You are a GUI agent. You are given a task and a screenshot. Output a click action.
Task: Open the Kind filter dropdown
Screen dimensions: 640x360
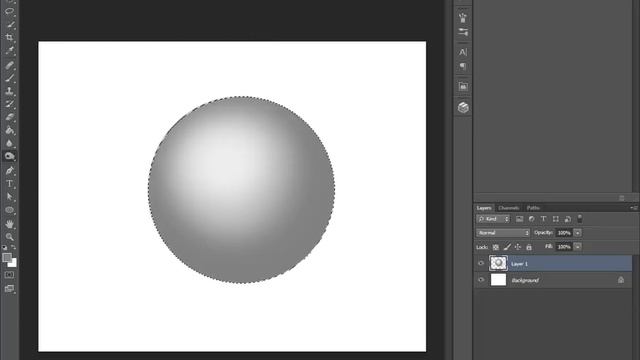point(493,219)
